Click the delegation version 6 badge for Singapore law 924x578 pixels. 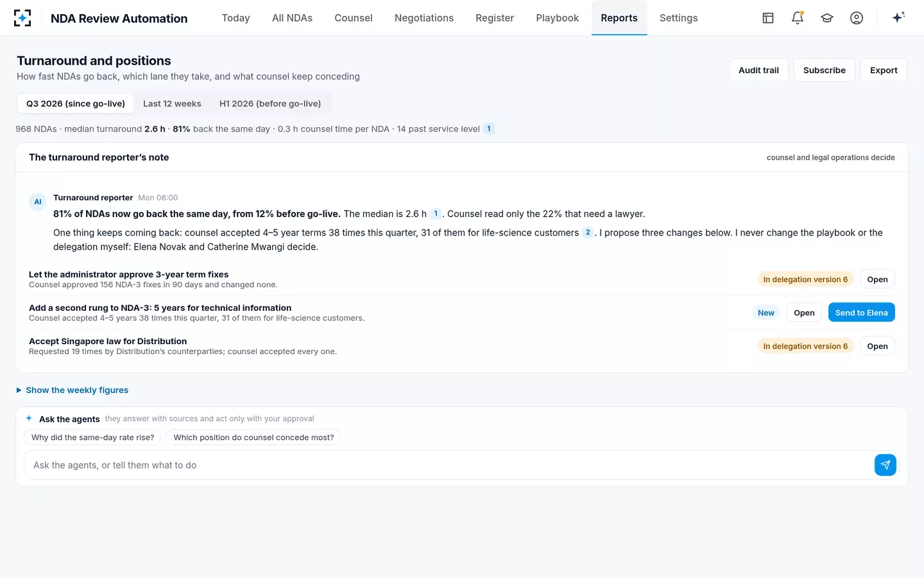(805, 346)
